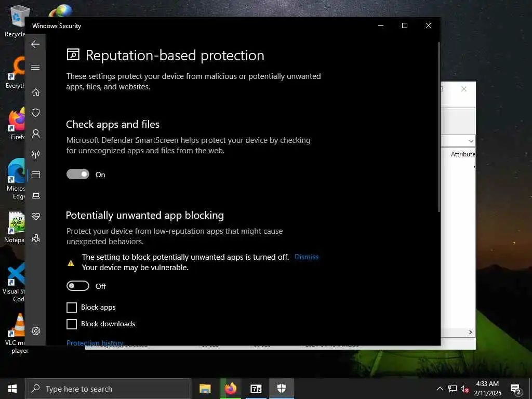Click the yellow warning triangle icon
Viewport: 532px width, 399px height.
(71, 263)
